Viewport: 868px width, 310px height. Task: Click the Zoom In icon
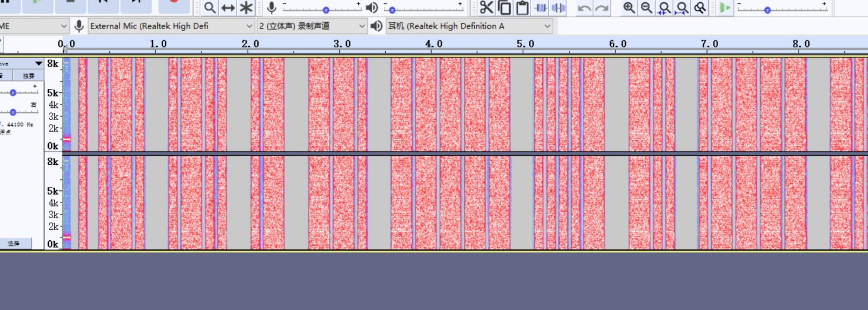628,8
